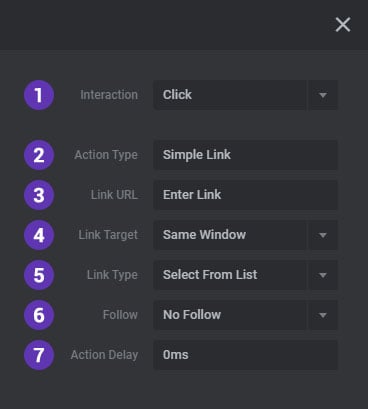Expand the Link Type dropdown arrow
The height and width of the screenshot is (409, 368).
coord(323,275)
